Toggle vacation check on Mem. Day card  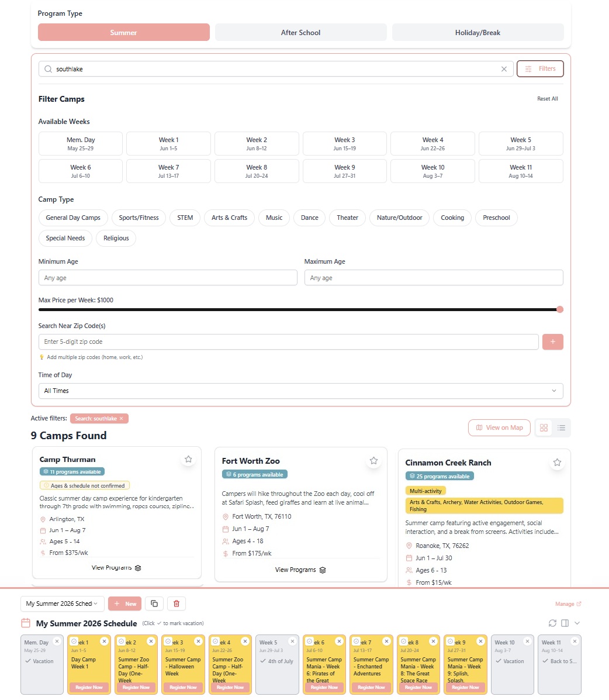(x=28, y=661)
